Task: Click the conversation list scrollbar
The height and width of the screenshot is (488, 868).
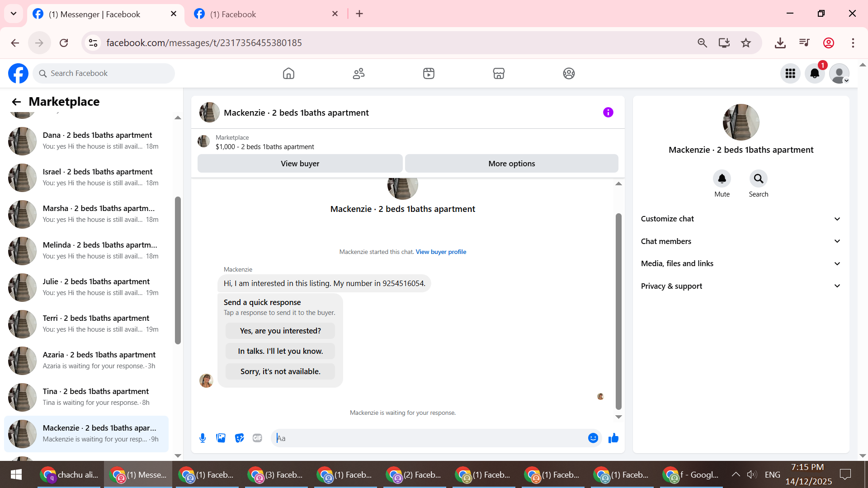Action: click(x=178, y=271)
